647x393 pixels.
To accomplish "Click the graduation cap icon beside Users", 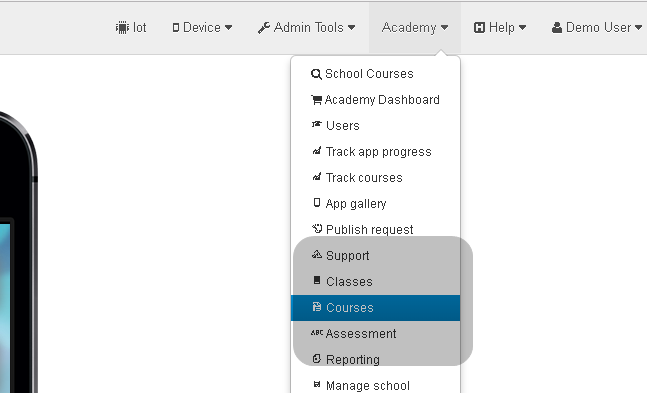I will (316, 124).
